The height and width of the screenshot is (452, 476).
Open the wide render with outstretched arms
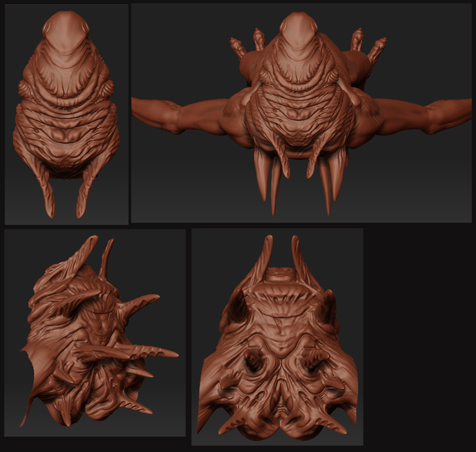[301, 113]
